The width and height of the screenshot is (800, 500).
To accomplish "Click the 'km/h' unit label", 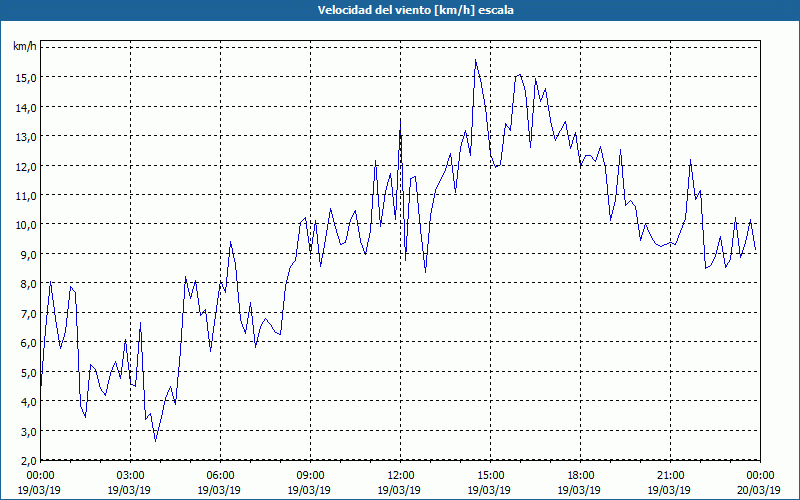I will [25, 47].
